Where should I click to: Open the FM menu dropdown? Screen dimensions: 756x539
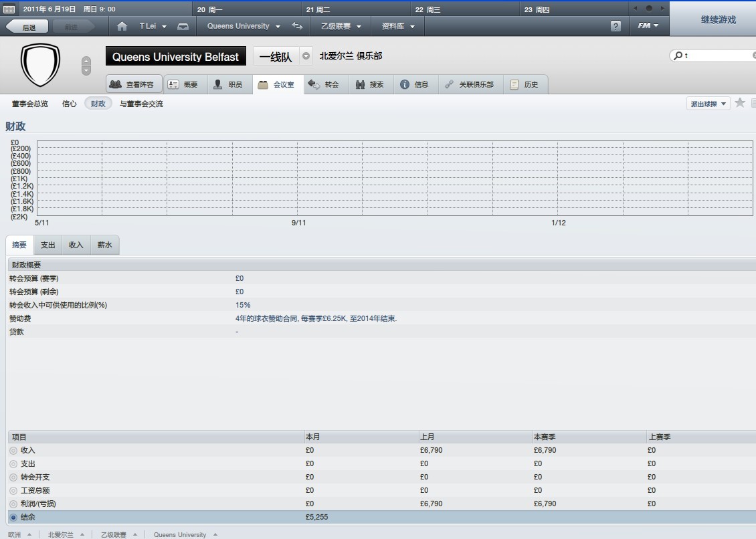pos(648,26)
